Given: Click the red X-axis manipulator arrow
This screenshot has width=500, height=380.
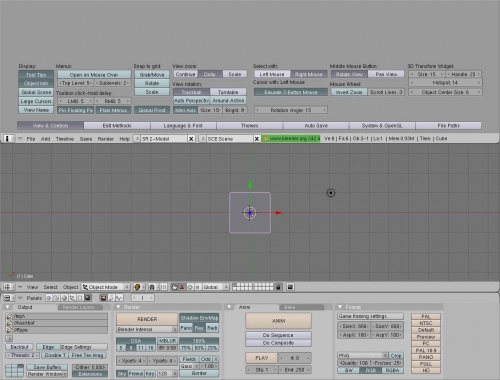Looking at the screenshot, I should pos(279,213).
